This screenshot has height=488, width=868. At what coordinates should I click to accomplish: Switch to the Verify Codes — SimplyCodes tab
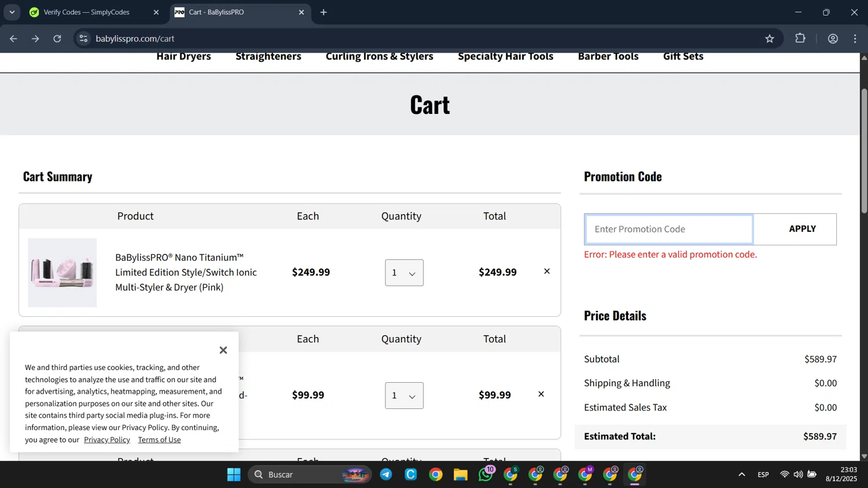87,12
